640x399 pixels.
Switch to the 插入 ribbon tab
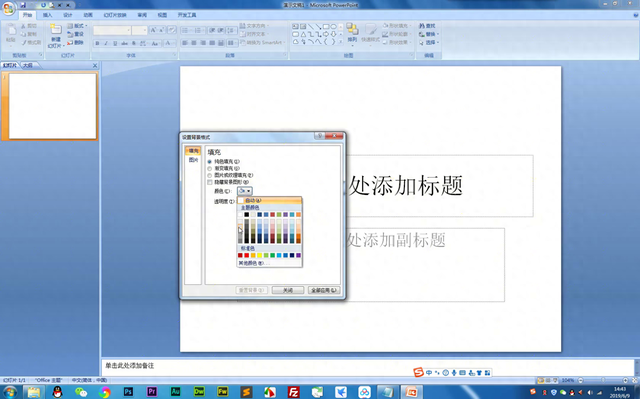(x=47, y=15)
